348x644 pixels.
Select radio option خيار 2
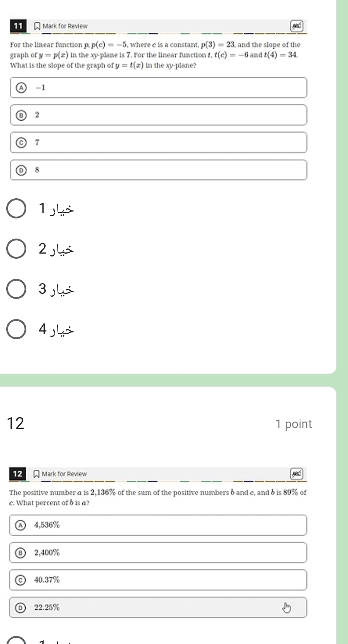(16, 249)
